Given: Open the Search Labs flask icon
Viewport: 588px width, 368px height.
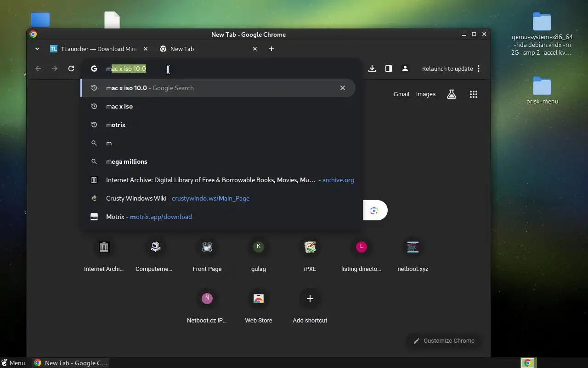Looking at the screenshot, I should click(452, 94).
